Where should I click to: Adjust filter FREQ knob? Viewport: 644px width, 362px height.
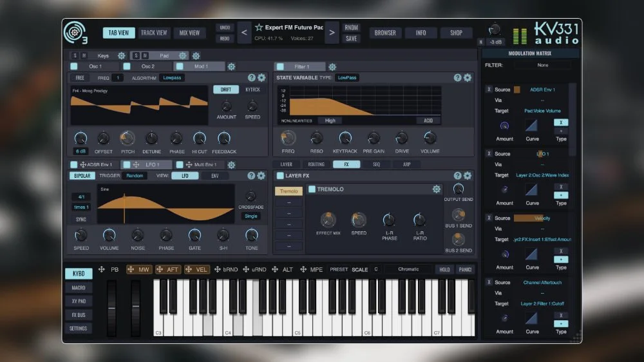pyautogui.click(x=288, y=138)
